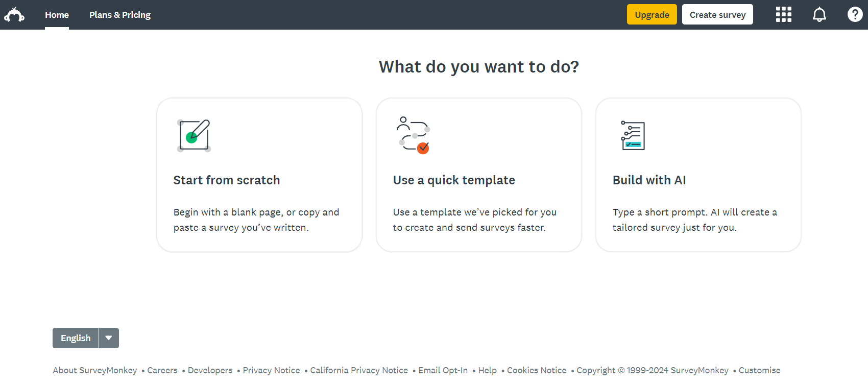Click the Build with AI checklist icon
This screenshot has height=384, width=868.
633,135
